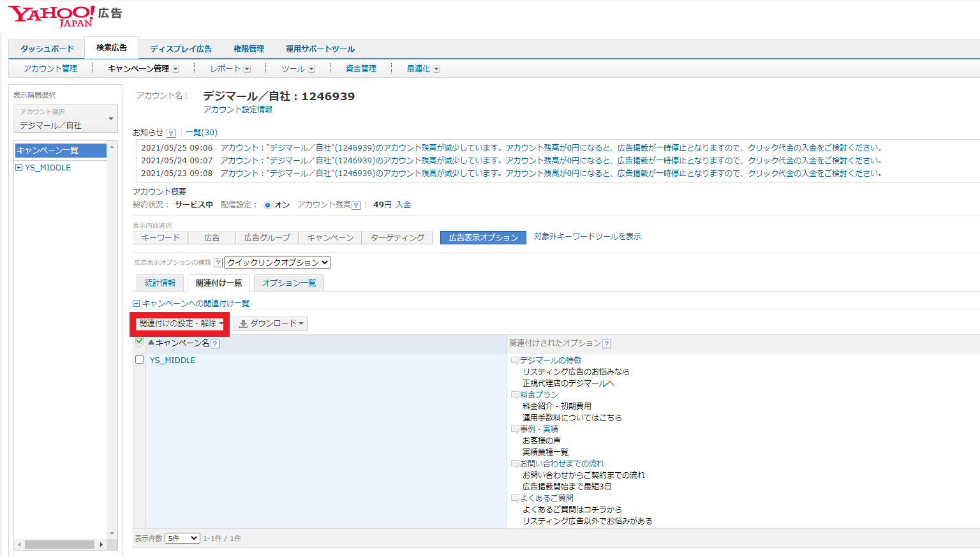Collapse the キャンペーンへの関連付け一覧 section
980x557 pixels.
[x=136, y=304]
